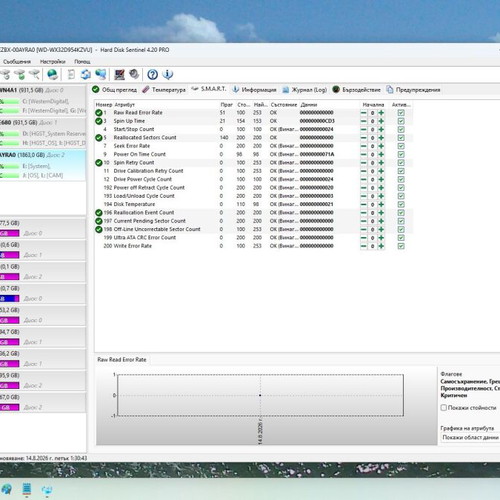The image size is (500, 500).
Task: Sort by the Атрибут column header
Action: coord(124,105)
